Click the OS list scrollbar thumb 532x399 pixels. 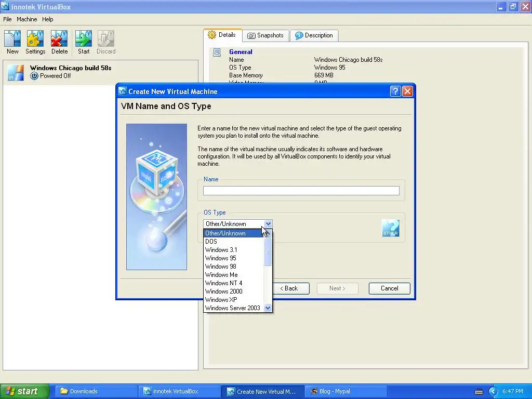coord(268,252)
